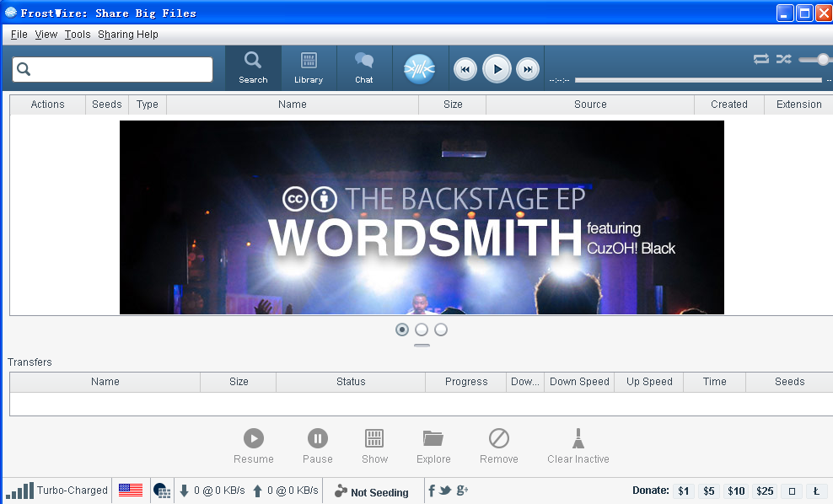833x504 pixels.
Task: Toggle repeat mode in the player
Action: point(760,59)
